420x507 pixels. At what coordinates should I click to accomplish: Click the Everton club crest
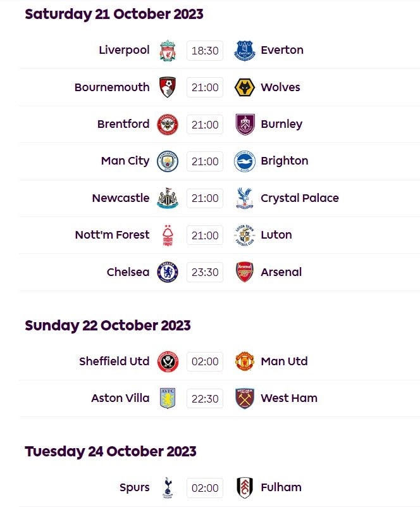244,51
